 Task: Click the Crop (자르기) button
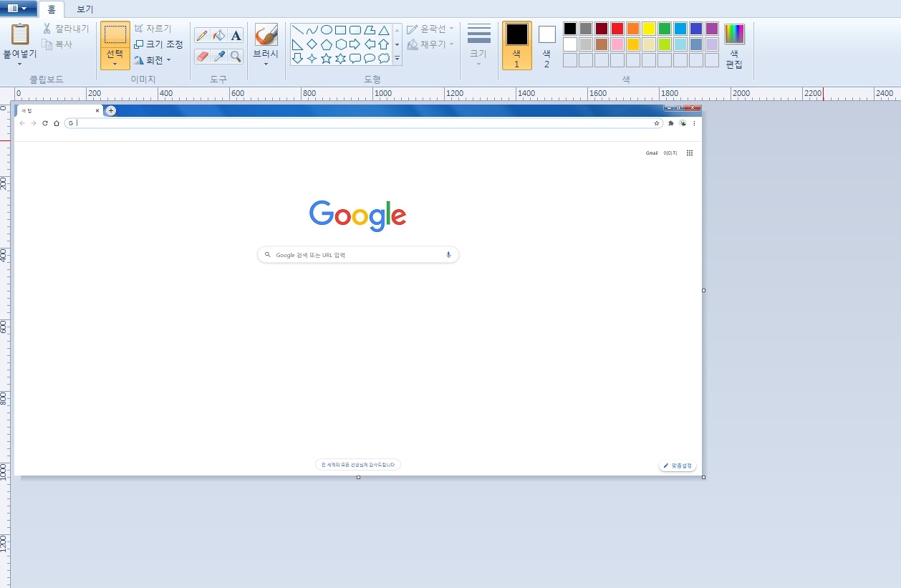tap(153, 29)
